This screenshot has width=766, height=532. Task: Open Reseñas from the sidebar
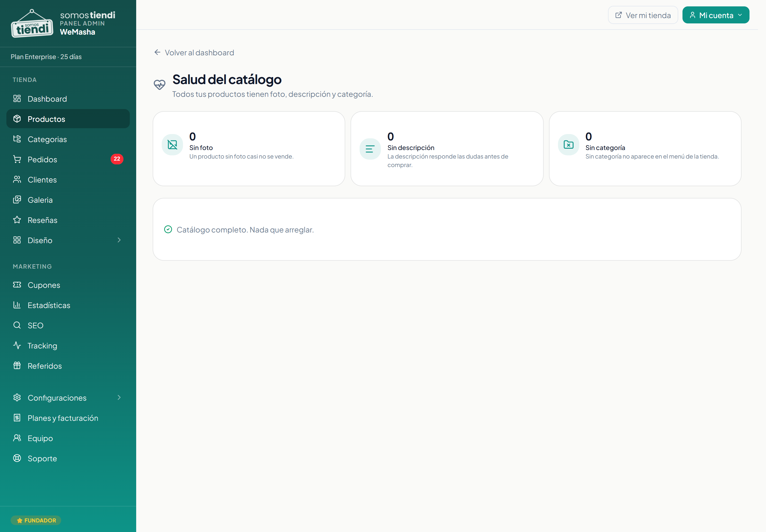(68, 220)
